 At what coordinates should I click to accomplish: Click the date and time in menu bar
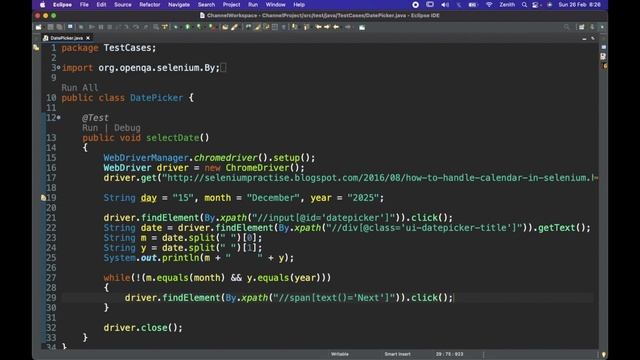pos(579,4)
